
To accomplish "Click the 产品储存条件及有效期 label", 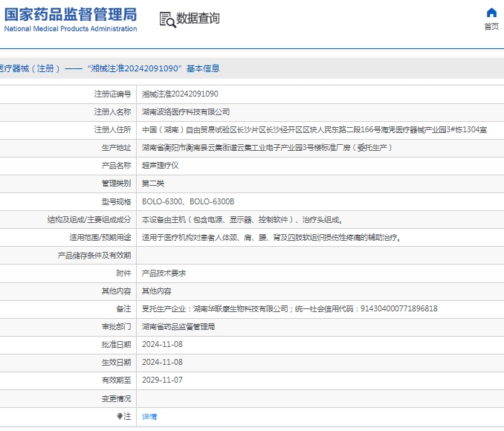I will tap(94, 256).
